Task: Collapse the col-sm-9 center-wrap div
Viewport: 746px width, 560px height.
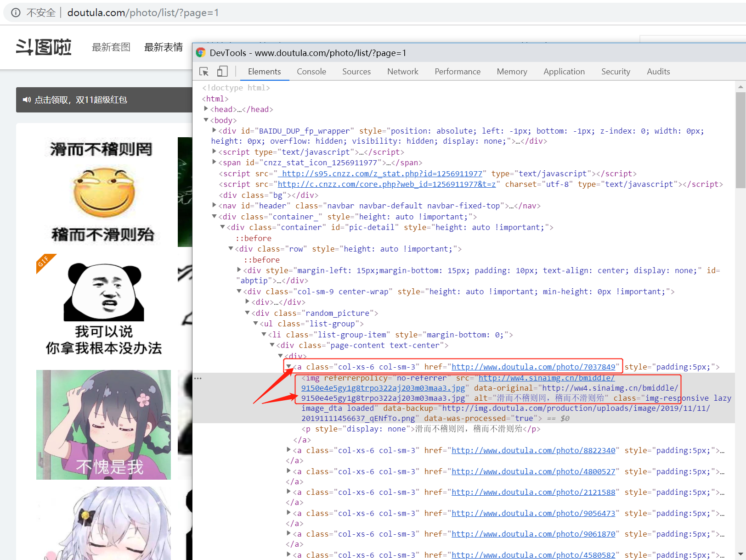Action: (x=239, y=291)
